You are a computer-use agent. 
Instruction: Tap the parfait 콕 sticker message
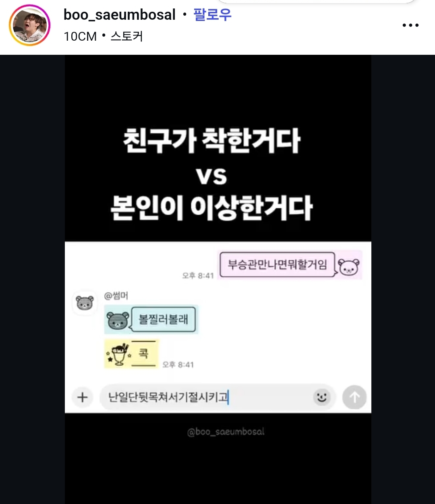pyautogui.click(x=132, y=354)
